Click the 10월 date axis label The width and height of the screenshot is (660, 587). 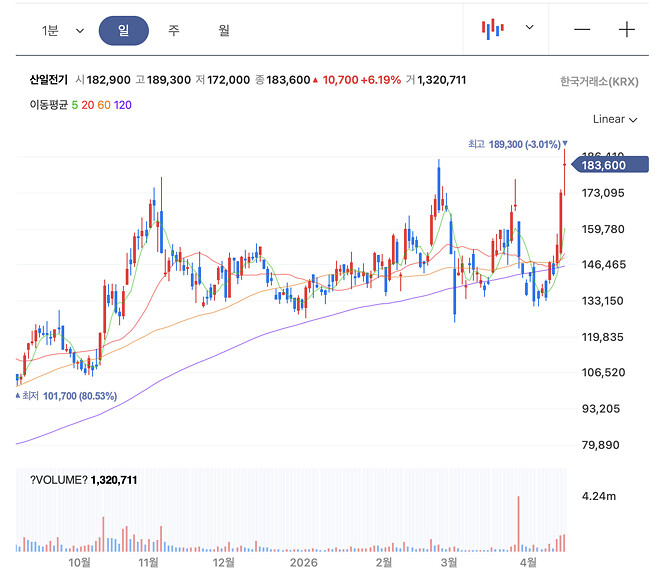coord(80,563)
